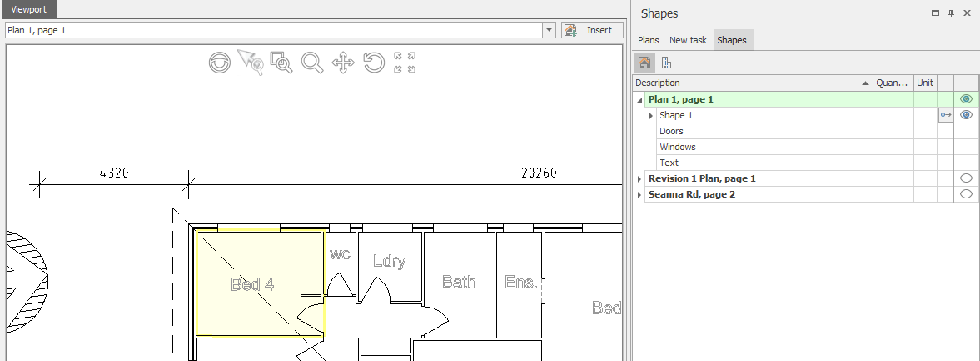Activate the zoom-to-window tool
Viewport: 980px width, 361px height.
tap(281, 63)
